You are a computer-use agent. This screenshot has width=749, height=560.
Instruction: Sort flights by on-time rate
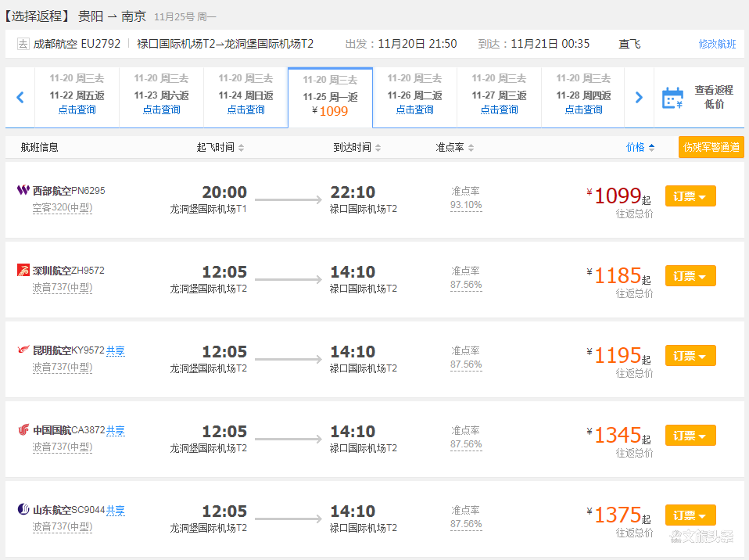(x=454, y=147)
